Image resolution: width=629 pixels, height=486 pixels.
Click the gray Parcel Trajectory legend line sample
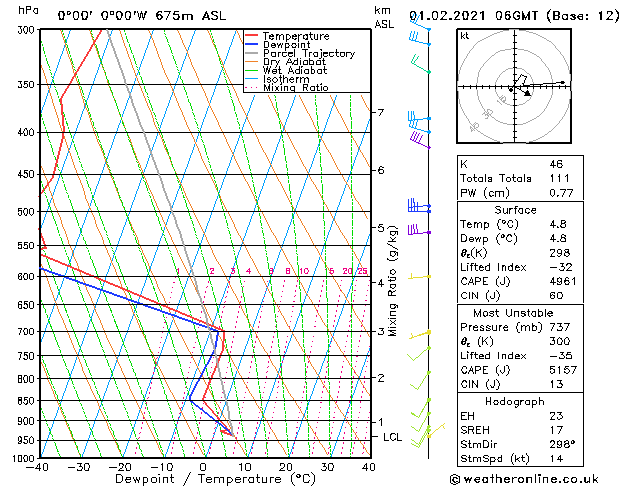pos(252,53)
